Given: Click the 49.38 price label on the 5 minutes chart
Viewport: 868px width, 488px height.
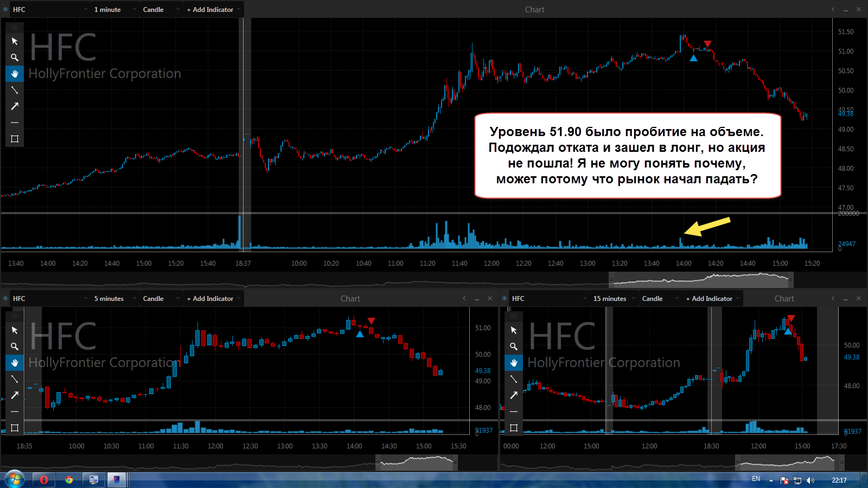Looking at the screenshot, I should pyautogui.click(x=482, y=371).
